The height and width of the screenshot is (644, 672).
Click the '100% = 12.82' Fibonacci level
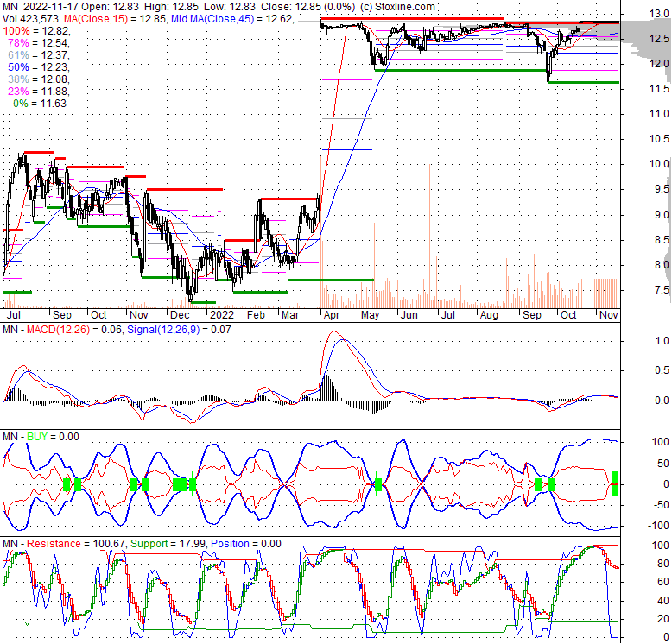(x=36, y=31)
